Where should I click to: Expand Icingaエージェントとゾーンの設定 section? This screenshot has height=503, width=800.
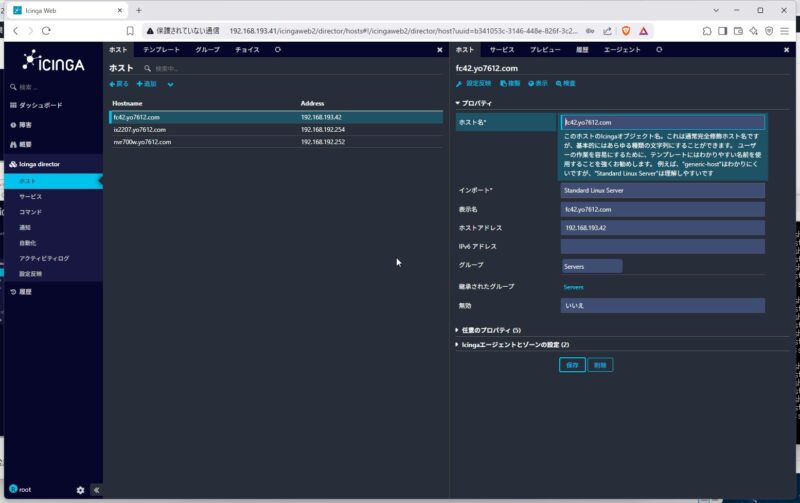(512, 345)
